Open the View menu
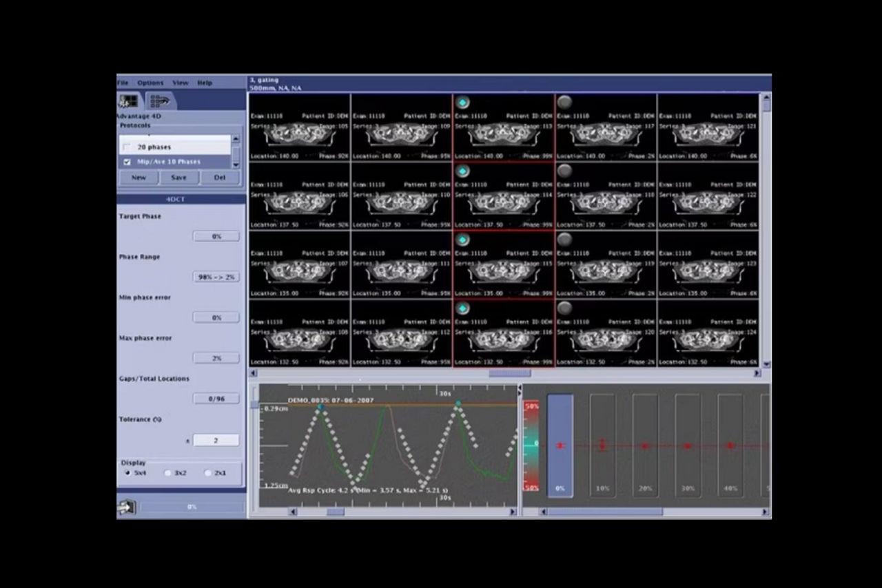This screenshot has width=882, height=588. tap(180, 82)
